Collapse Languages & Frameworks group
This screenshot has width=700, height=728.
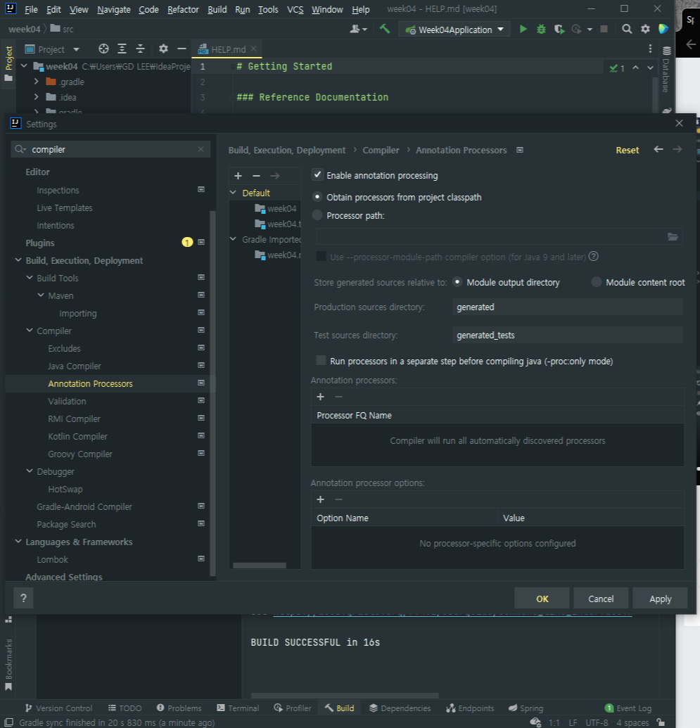coord(18,542)
